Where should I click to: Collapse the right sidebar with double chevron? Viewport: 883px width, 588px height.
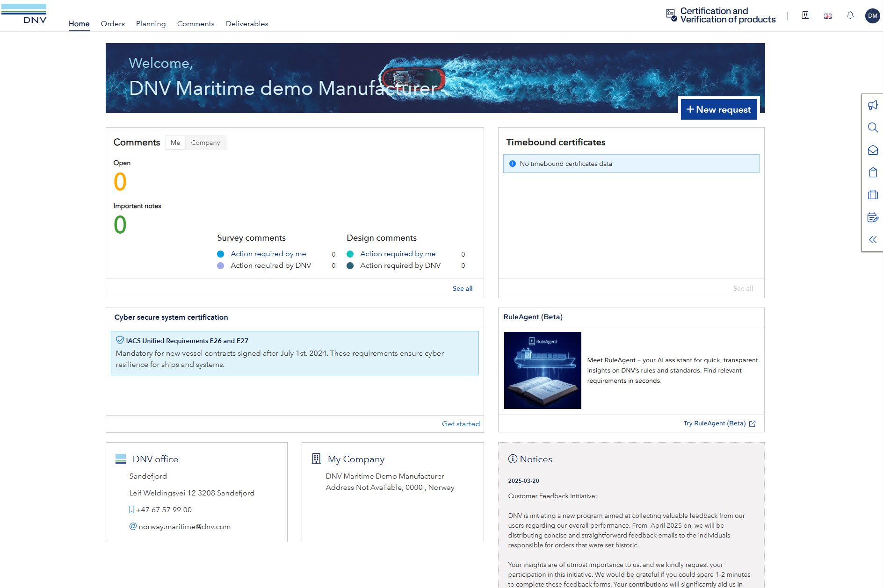[x=873, y=240]
